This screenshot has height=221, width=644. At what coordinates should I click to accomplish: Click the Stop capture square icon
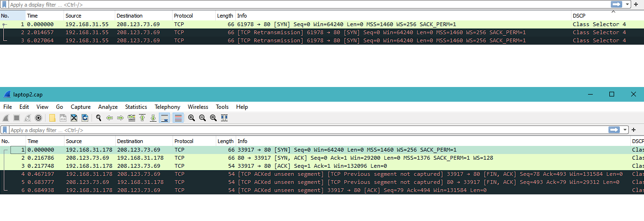click(x=17, y=118)
